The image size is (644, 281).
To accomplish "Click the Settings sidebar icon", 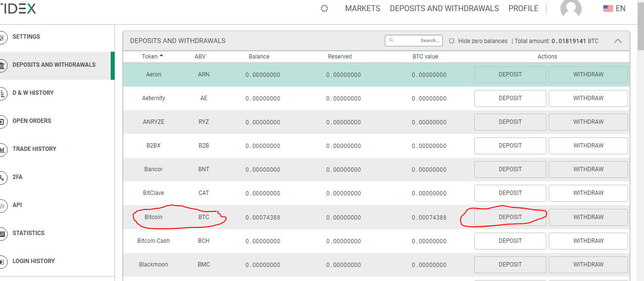I will [3, 37].
